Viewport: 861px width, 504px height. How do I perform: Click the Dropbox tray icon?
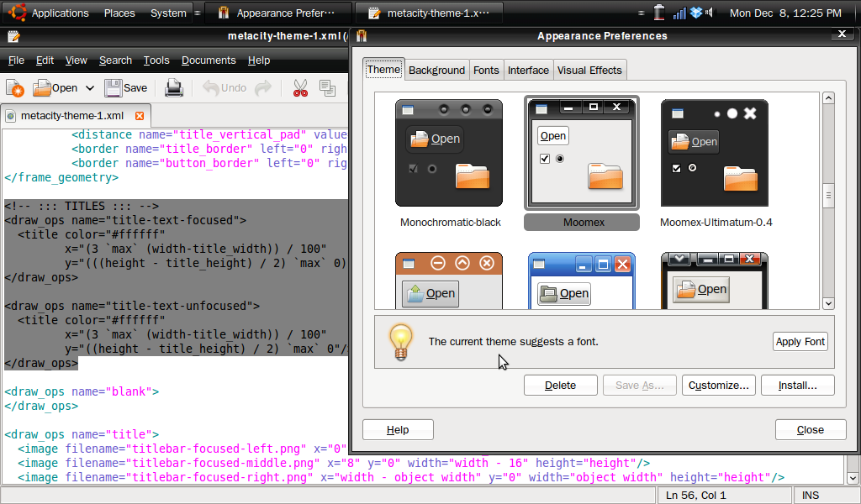point(696,12)
